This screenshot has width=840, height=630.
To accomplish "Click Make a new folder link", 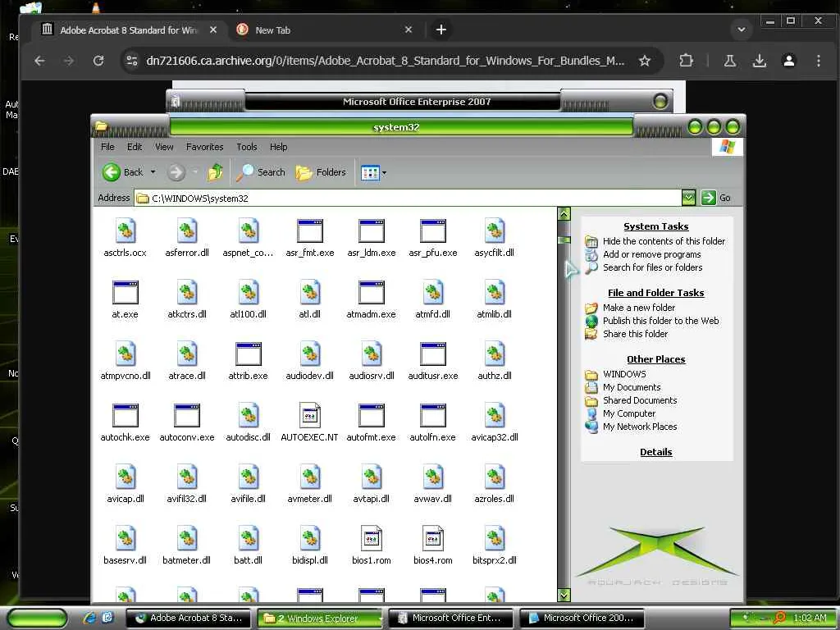I will [638, 308].
